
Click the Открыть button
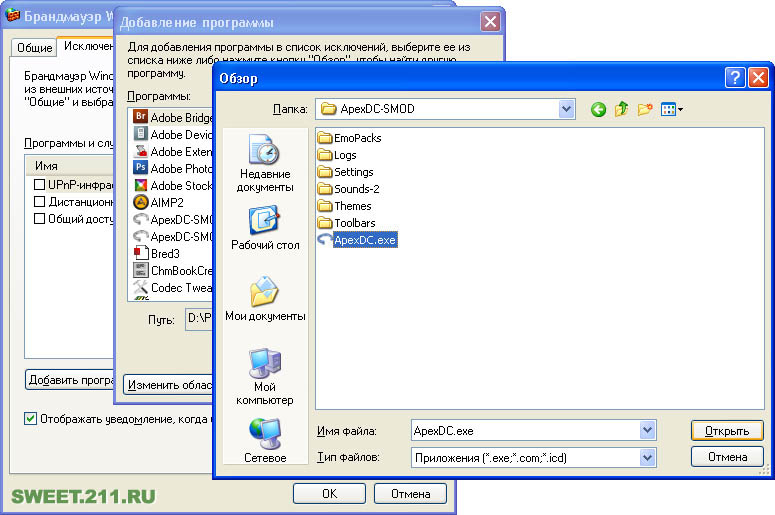[727, 431]
